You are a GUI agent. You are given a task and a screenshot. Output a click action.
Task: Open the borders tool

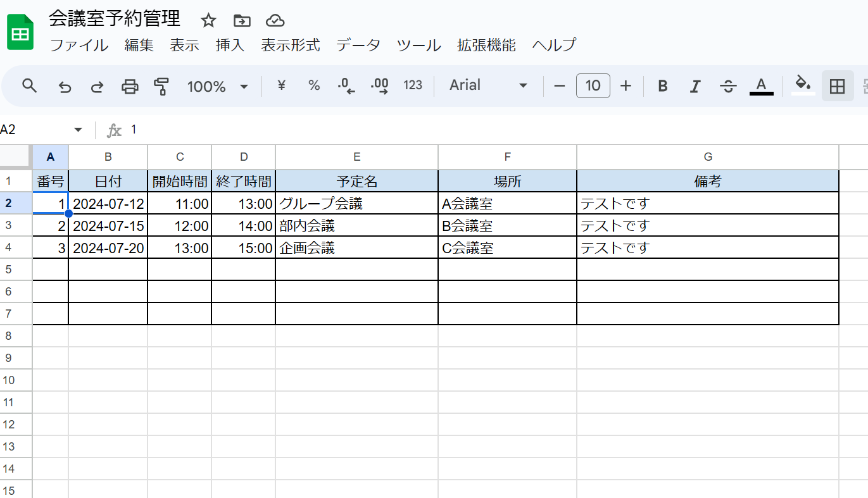[x=838, y=86]
